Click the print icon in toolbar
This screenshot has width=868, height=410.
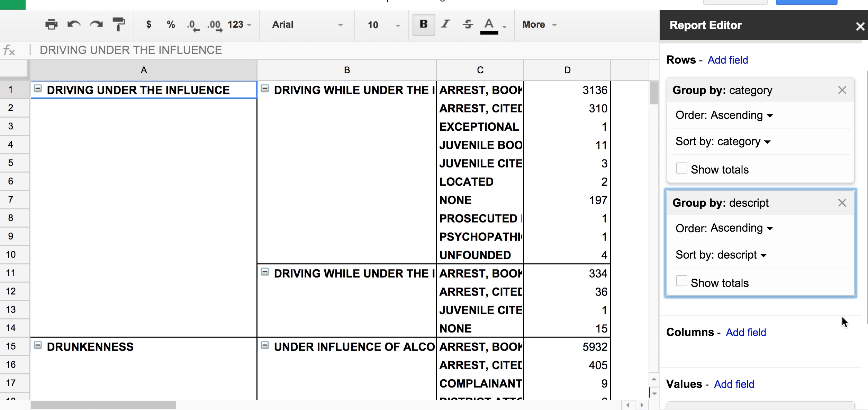pos(51,25)
